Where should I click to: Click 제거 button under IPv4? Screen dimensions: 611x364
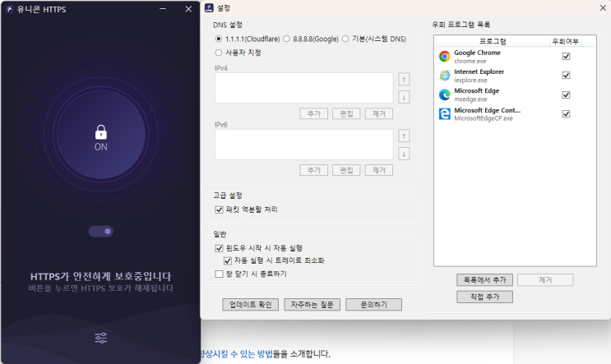[379, 113]
